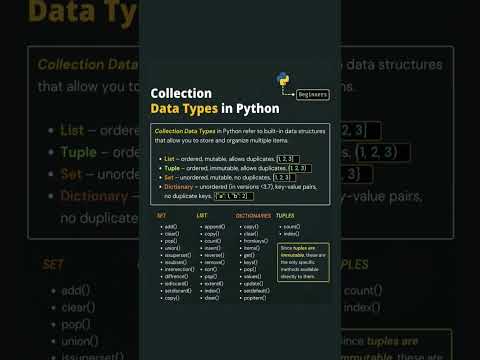Click large union() in blurred background
Image resolution: width=480 pixels, height=360 pixels.
[x=80, y=341]
